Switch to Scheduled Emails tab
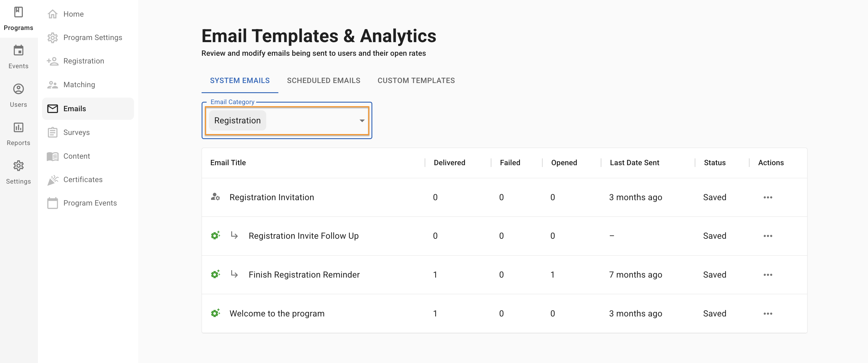 click(323, 81)
